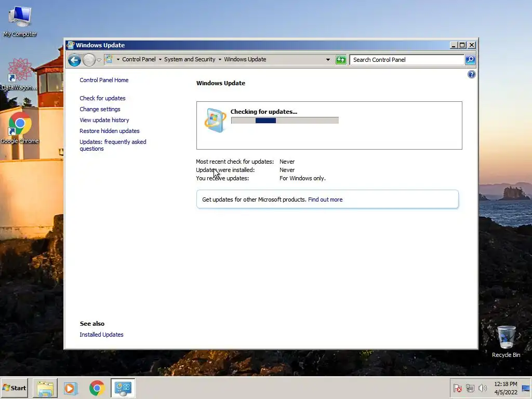
Task: Click the 'Checking for updates...' heading
Action: point(263,112)
